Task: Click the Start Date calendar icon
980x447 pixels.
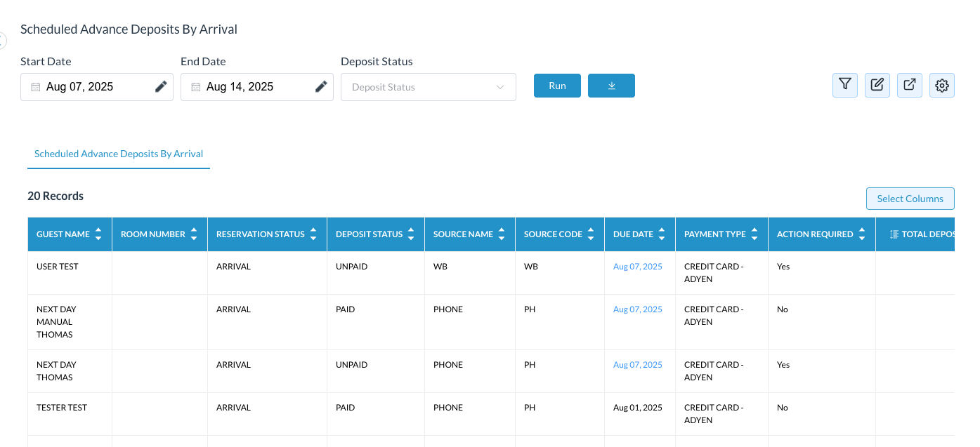Action: point(36,87)
